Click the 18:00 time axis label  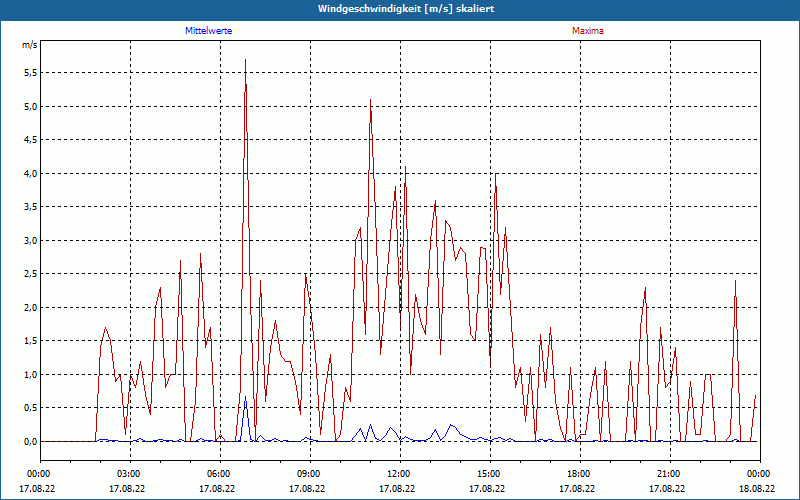coord(580,474)
